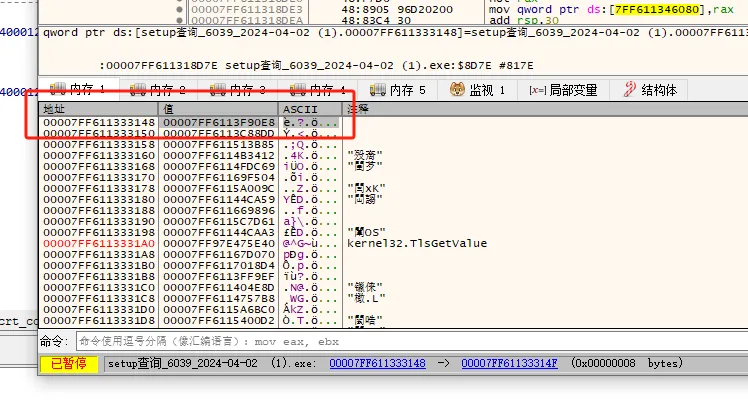The image size is (748, 416).
Task: Select instruction mov qword ptr ds:[7FF611346080],rax
Action: [611, 9]
